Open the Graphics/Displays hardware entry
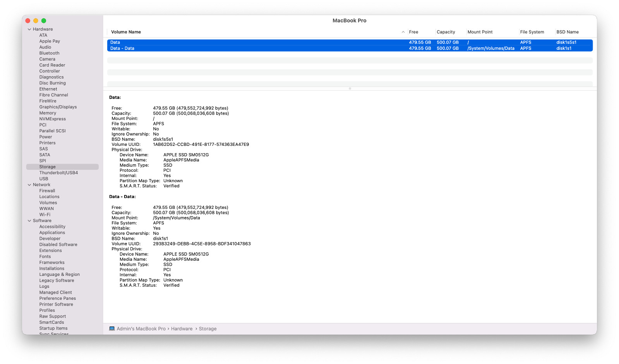 pyautogui.click(x=58, y=107)
